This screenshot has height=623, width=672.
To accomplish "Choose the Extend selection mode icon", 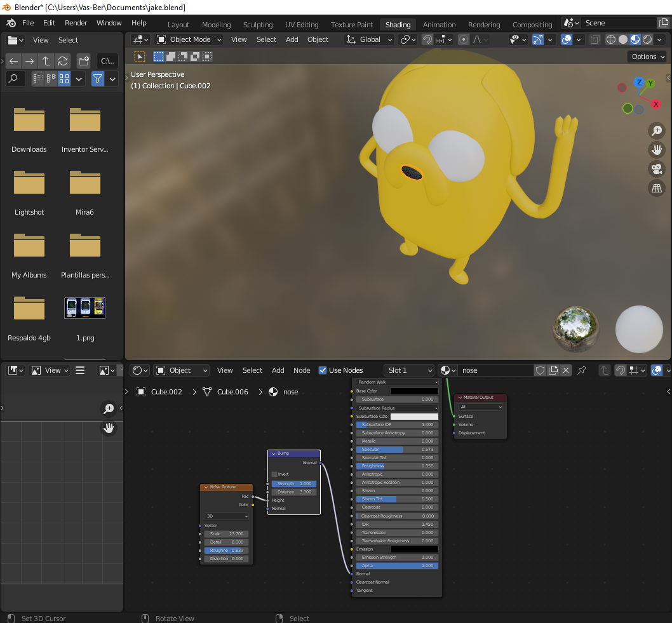I will [x=171, y=57].
